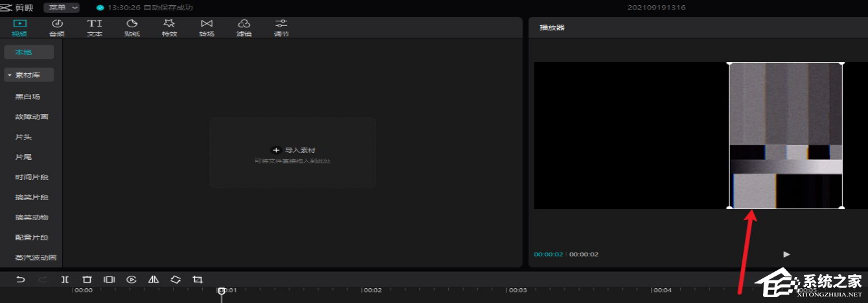Viewport: 868px width, 303px height.
Task: Click the 导入素材 import button
Action: point(293,150)
